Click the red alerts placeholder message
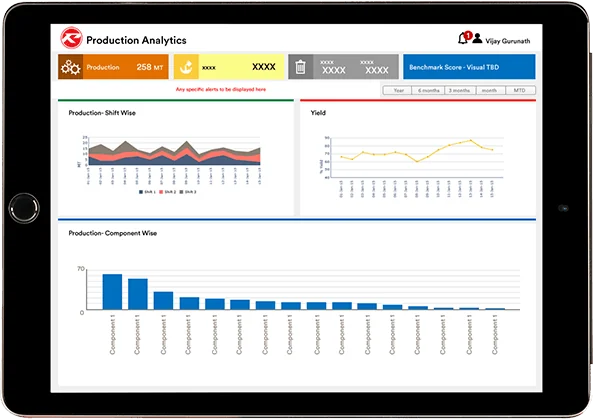594x419 pixels. coord(221,89)
